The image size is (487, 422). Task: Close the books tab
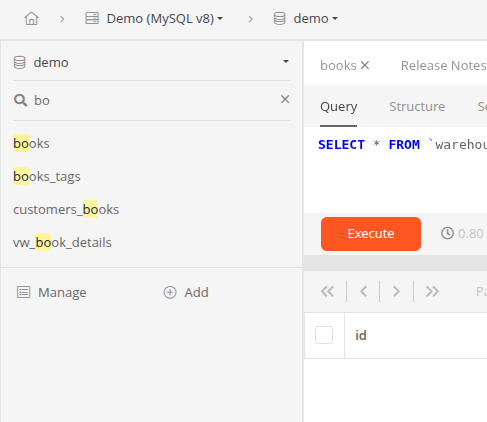click(x=365, y=65)
